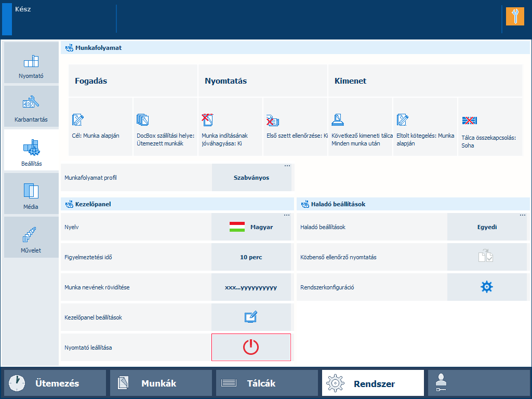Toggle Munka indításának jóváhagyása setting
Viewport: 532px width, 399px height.
point(230,127)
